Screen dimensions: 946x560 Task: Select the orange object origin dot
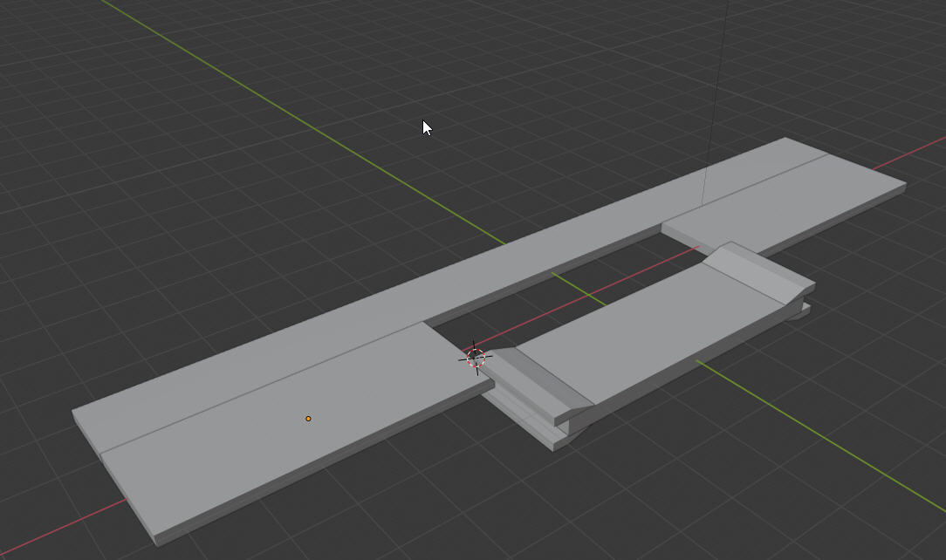tap(308, 420)
